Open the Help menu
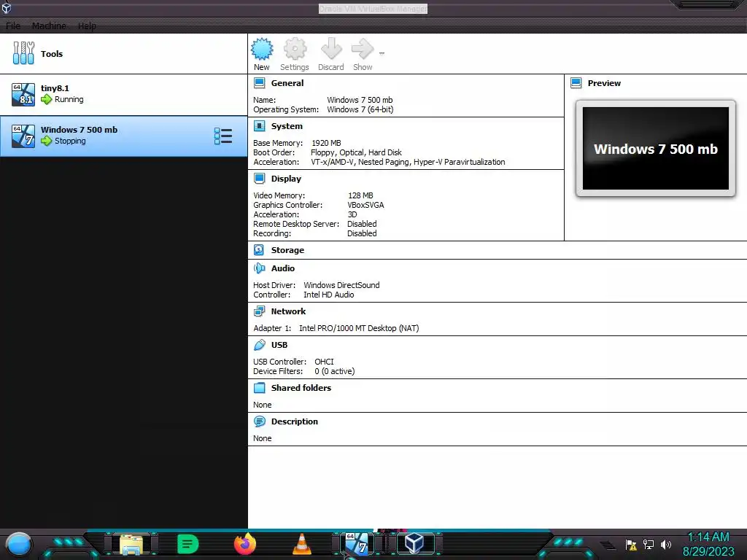Viewport: 747px width, 560px height. coord(87,26)
